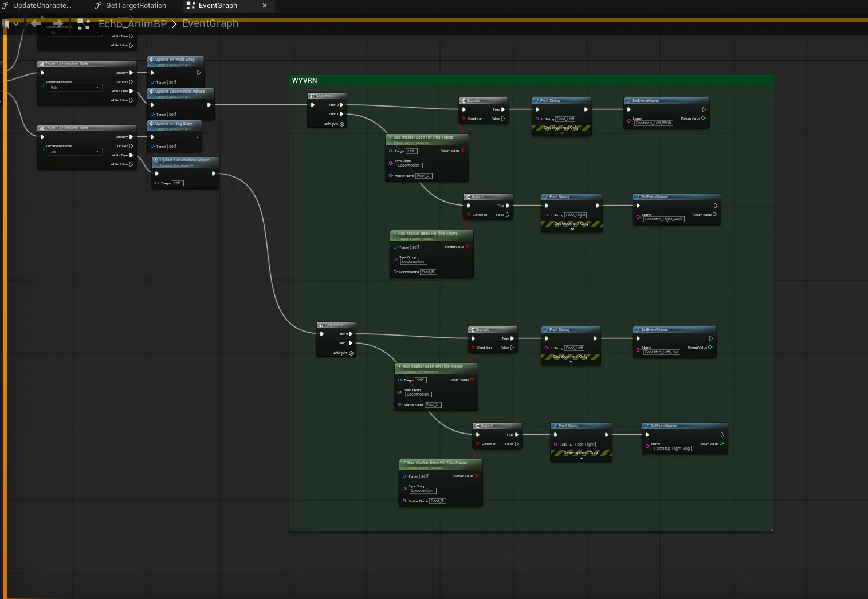868x599 pixels.
Task: Switch to the GetTargetRotation tab
Action: [x=131, y=6]
